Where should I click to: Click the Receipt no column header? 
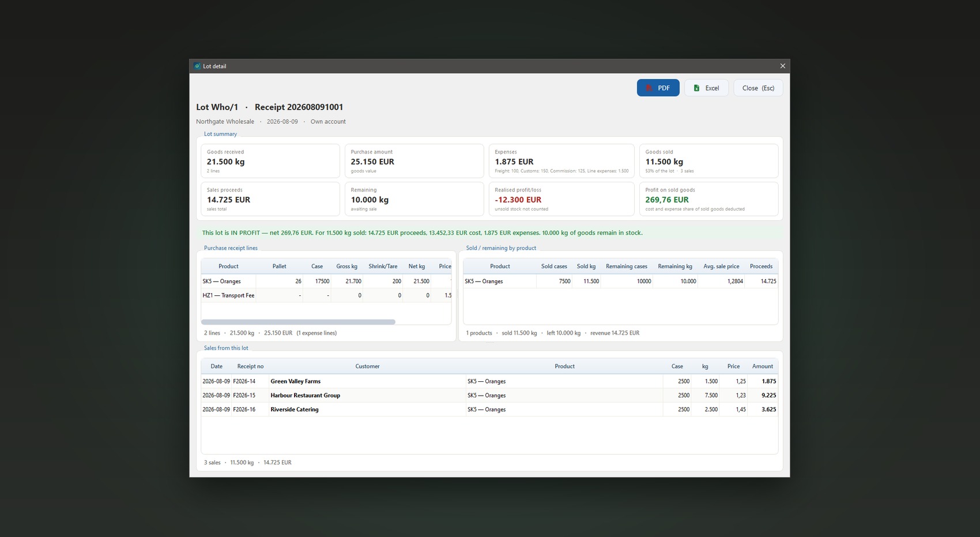[x=250, y=366]
